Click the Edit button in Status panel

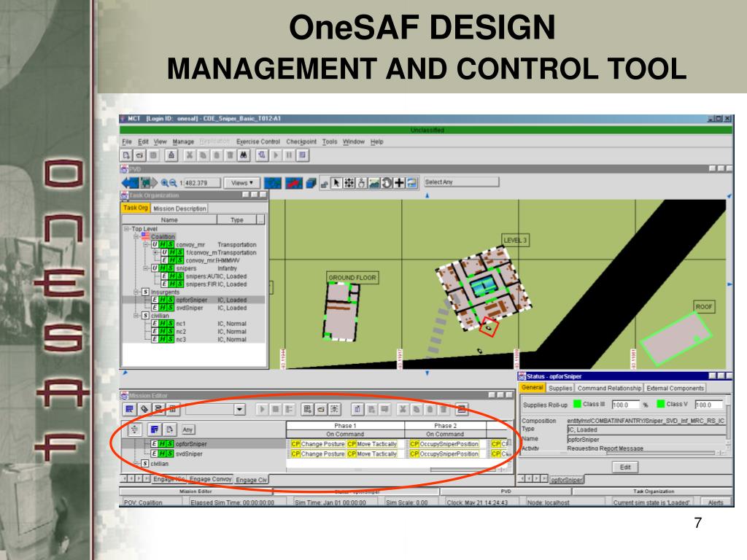625,467
